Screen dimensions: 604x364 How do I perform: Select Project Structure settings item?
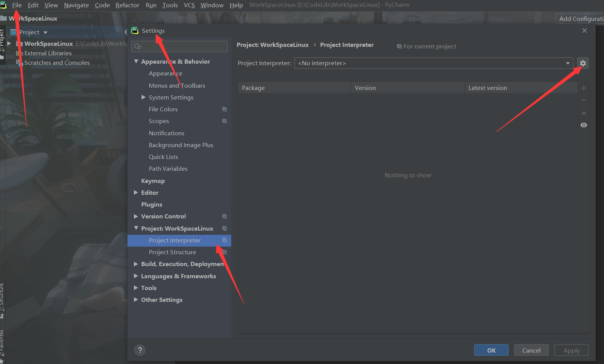coord(172,252)
